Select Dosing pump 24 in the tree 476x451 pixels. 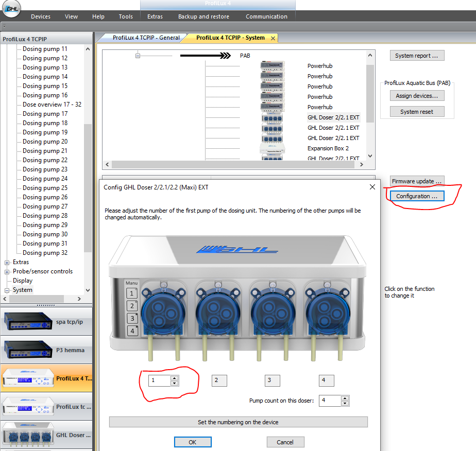click(45, 178)
